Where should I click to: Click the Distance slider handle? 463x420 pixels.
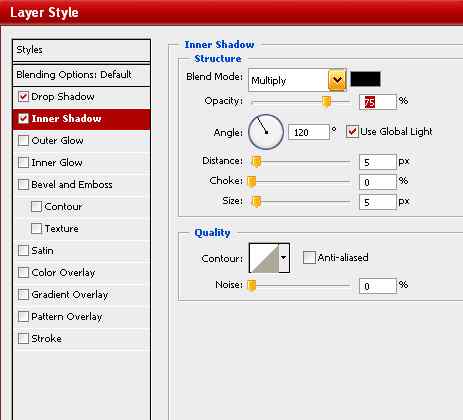coord(256,162)
